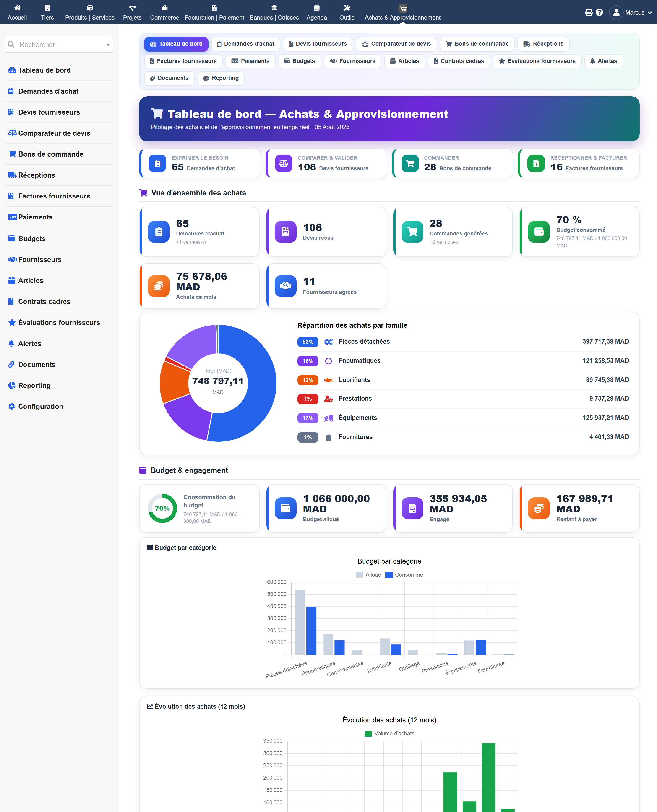The image size is (657, 812).
Task: Toggle Volume d'achats legend item
Action: (389, 733)
